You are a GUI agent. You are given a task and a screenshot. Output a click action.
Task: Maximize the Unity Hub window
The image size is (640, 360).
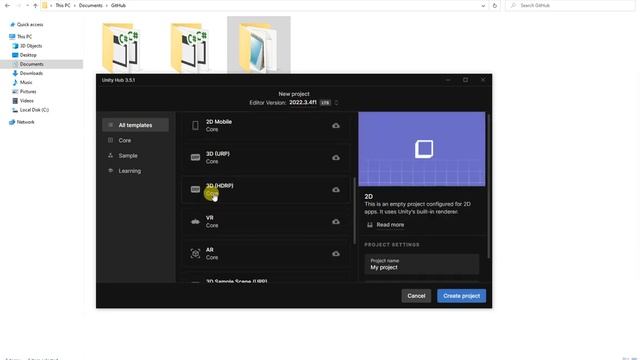click(x=465, y=80)
